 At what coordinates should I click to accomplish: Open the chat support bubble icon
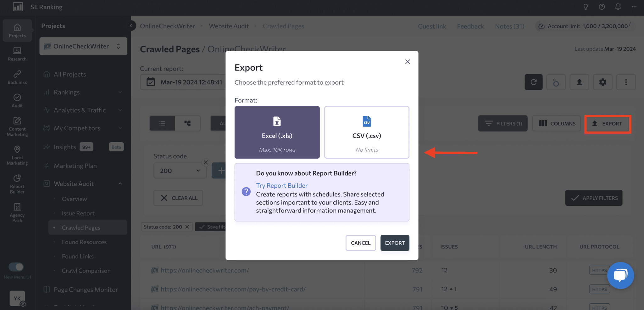(x=620, y=275)
